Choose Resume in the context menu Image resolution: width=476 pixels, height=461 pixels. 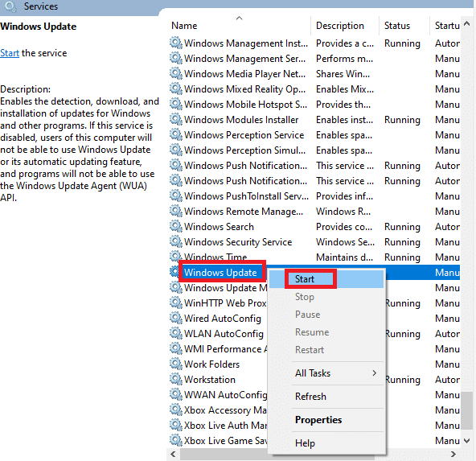pos(326,332)
